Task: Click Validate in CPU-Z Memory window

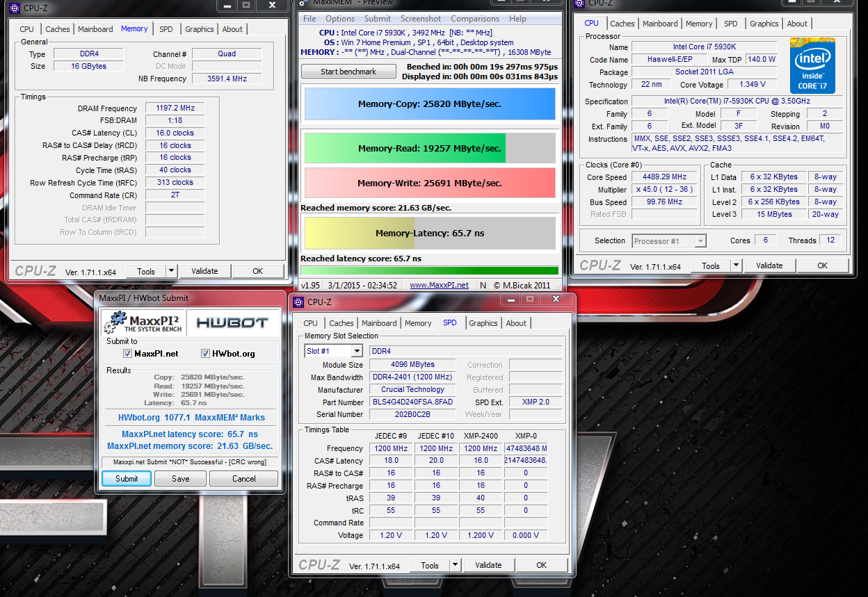Action: [x=204, y=272]
